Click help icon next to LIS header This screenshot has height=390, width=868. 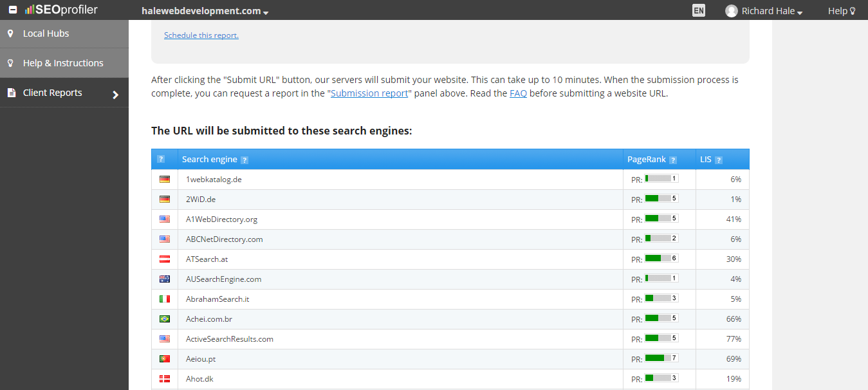[x=719, y=160]
